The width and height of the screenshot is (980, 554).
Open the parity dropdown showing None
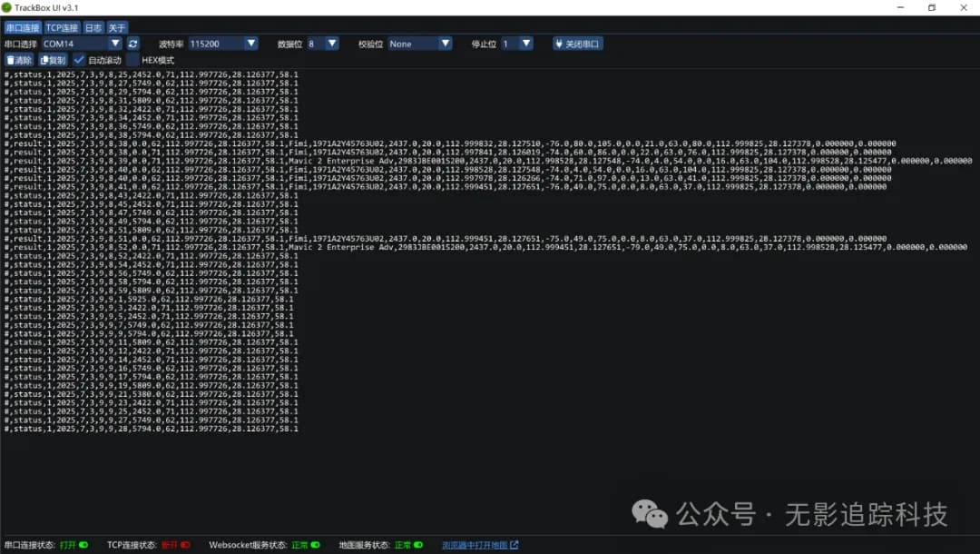(419, 44)
